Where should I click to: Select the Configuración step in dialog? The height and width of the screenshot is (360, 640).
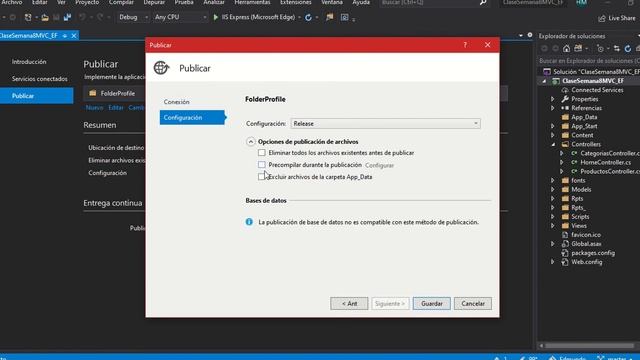[x=192, y=118]
